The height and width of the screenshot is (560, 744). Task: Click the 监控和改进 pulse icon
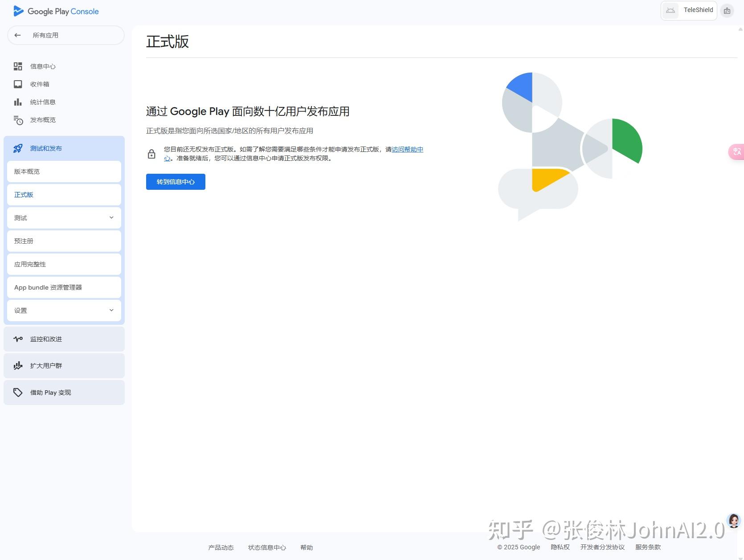click(18, 339)
